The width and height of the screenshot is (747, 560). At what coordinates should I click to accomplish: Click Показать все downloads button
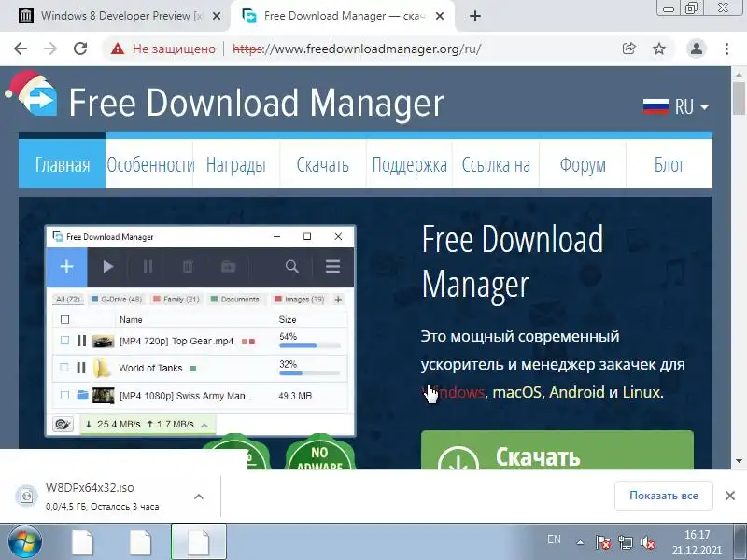[664, 496]
